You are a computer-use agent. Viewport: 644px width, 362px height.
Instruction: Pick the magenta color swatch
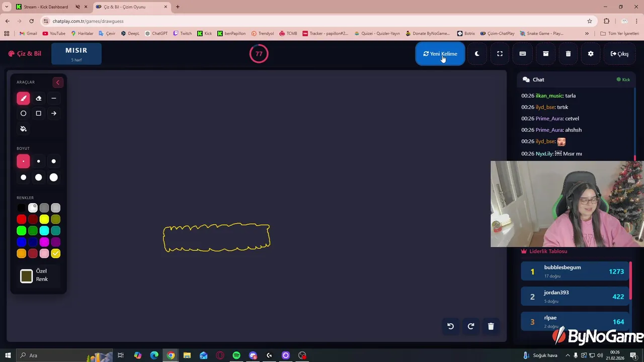click(x=44, y=242)
